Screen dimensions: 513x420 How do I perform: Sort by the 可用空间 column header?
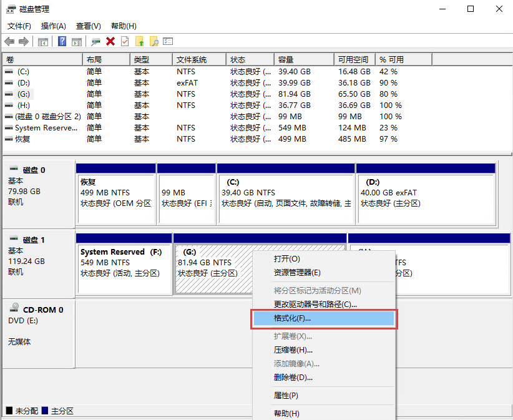pyautogui.click(x=355, y=59)
